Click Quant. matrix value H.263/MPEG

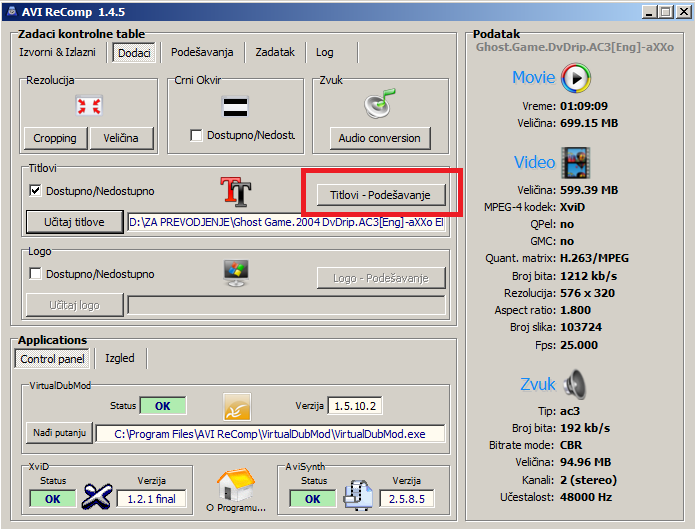tap(594, 258)
